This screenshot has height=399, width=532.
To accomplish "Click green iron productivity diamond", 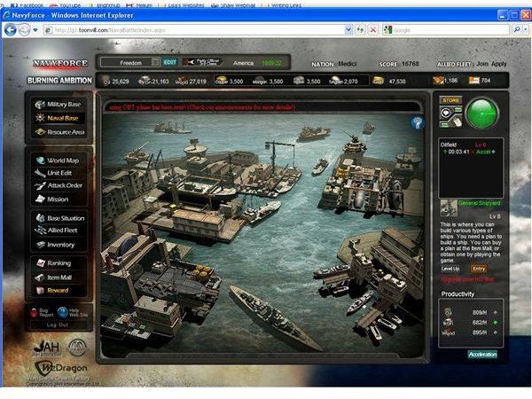I will (496, 323).
